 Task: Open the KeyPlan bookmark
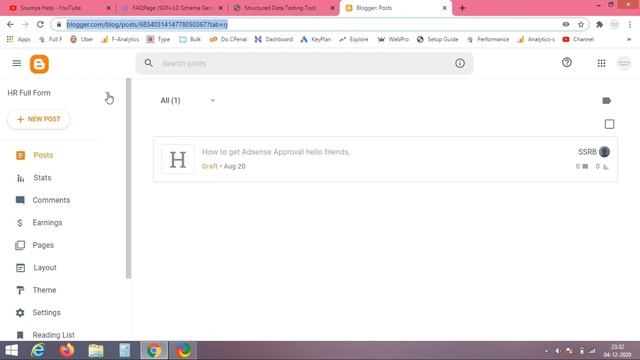tap(316, 39)
